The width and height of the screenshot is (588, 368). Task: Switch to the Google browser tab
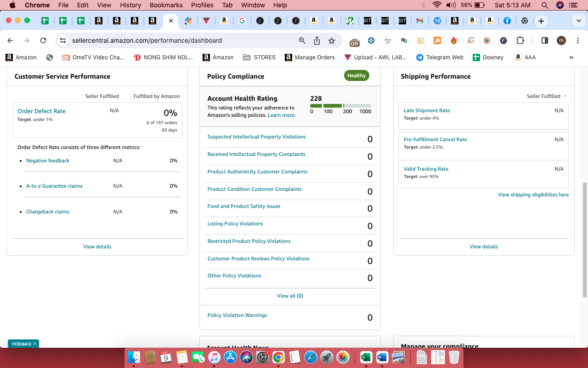242,21
